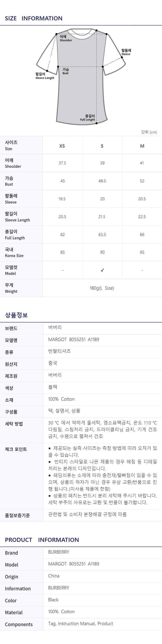Click the Black value in the Color row
This screenshot has width=162, height=644.
point(53,600)
